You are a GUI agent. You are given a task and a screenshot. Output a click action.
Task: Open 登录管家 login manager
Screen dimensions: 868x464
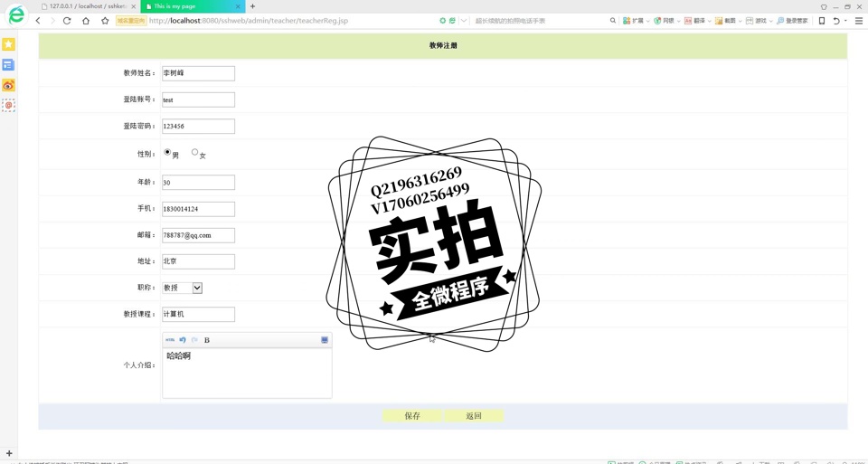coord(792,21)
